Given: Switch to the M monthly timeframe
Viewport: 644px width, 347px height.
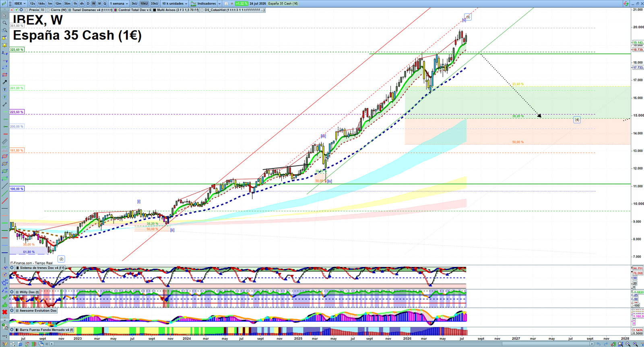Looking at the screenshot, I should [99, 4].
